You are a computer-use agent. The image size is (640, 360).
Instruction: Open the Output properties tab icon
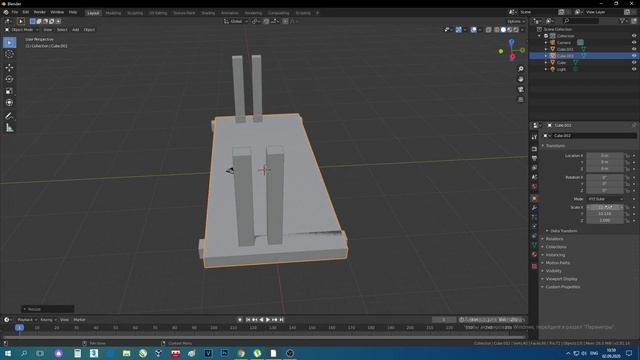[534, 158]
